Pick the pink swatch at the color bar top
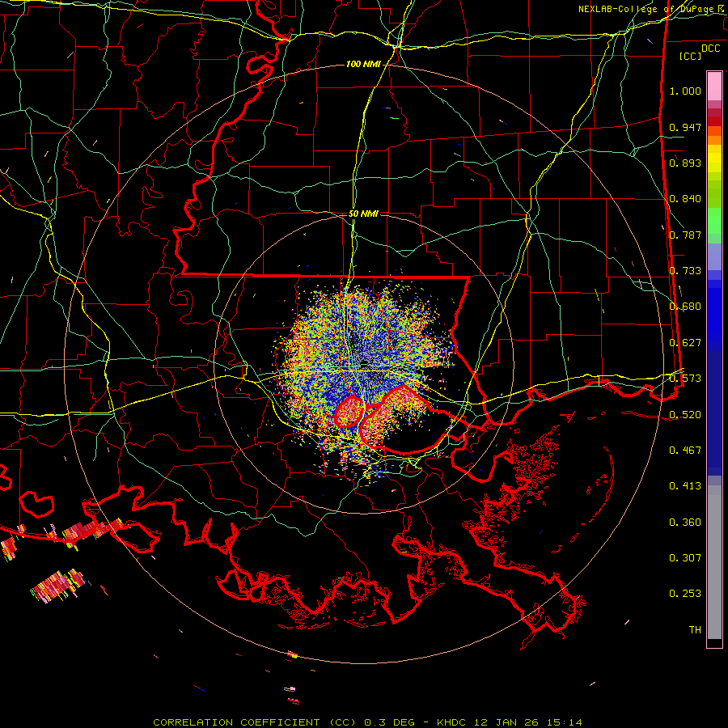Screen dimensions: 728x728 point(714,86)
